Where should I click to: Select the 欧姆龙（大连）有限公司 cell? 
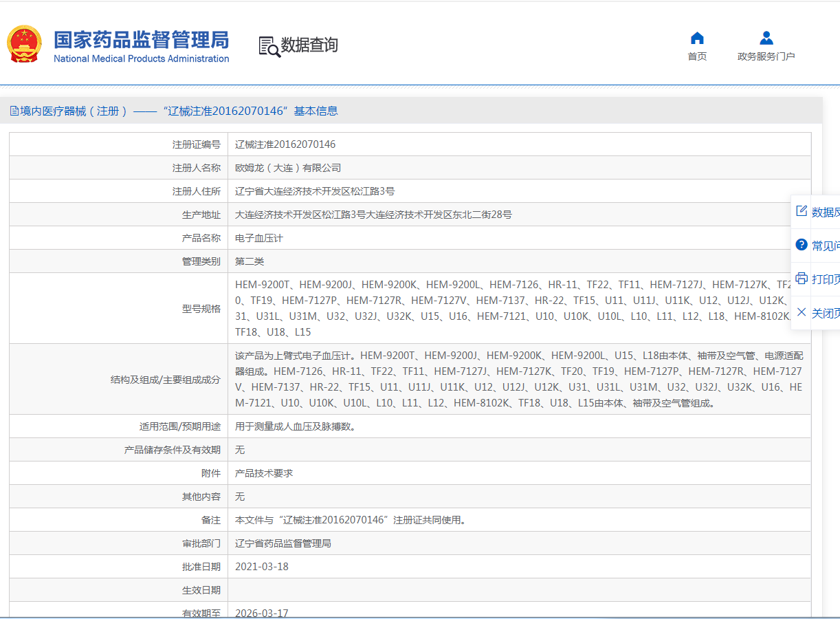[519, 168]
